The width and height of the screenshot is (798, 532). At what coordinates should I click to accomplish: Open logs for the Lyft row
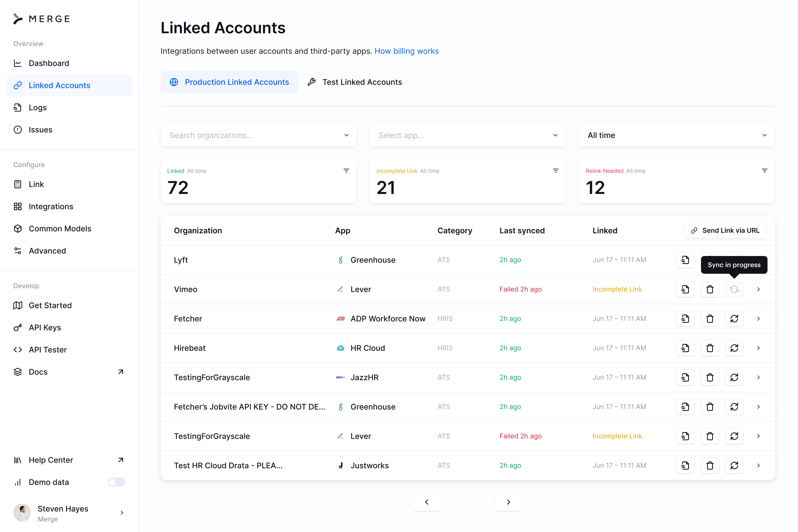685,260
